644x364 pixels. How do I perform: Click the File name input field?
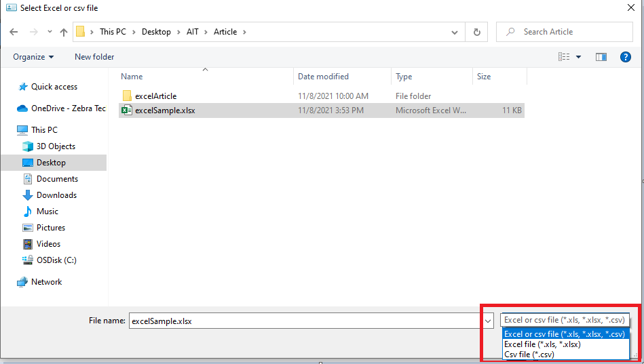coord(305,321)
